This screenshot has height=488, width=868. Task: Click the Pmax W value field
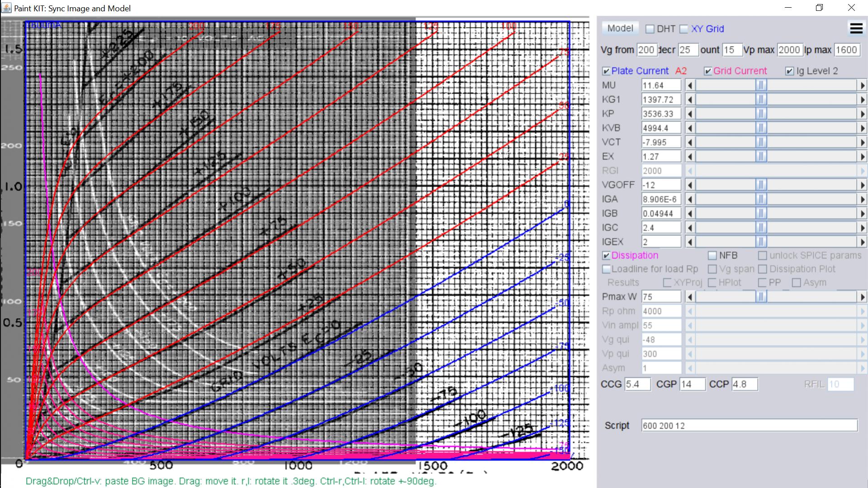[x=661, y=297]
